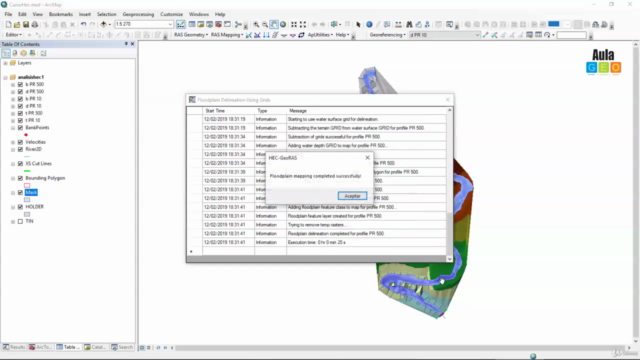Image resolution: width=640 pixels, height=360 pixels.
Task: Open the RAS Geometry dropdown menu
Action: [191, 35]
